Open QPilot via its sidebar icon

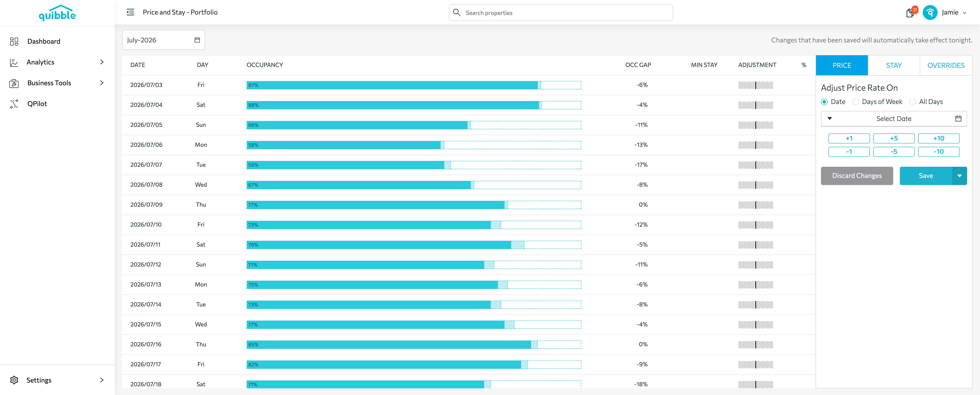coord(14,104)
